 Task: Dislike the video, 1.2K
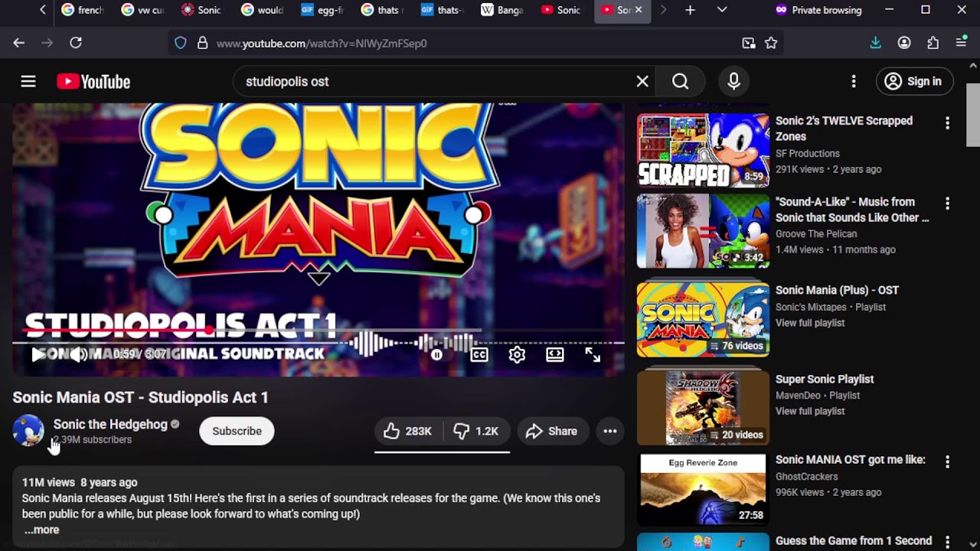476,431
